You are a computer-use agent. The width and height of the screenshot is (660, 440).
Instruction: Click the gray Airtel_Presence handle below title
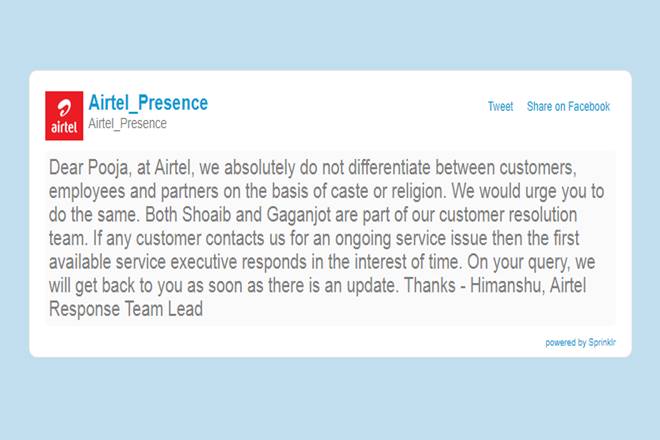127,124
